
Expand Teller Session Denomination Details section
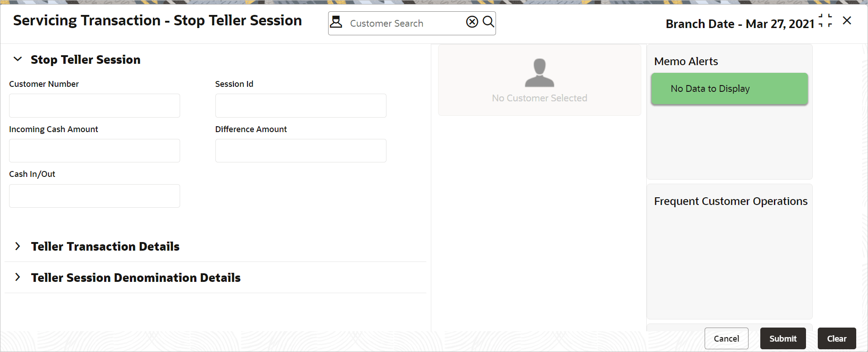tap(18, 277)
